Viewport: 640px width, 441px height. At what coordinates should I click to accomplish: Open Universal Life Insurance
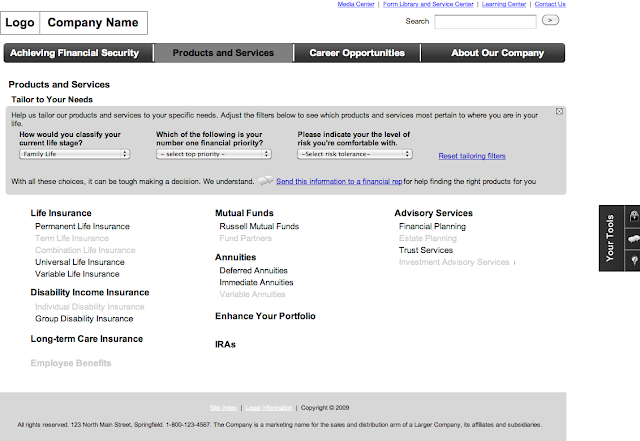click(80, 262)
